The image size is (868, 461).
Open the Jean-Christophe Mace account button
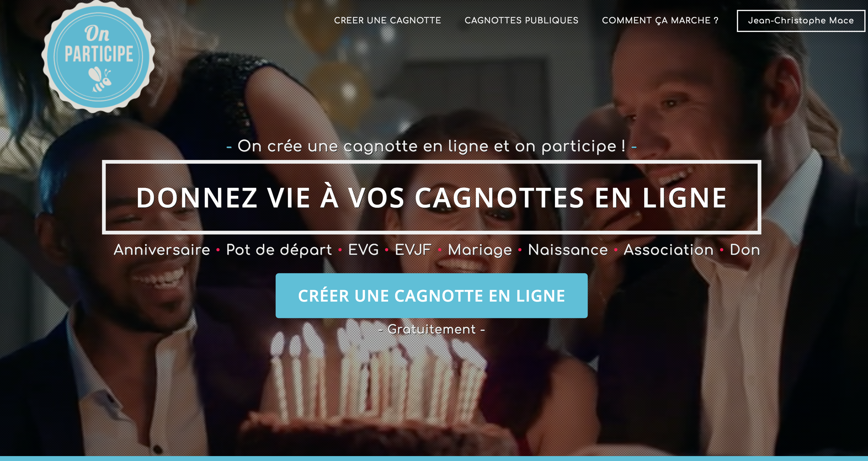801,21
